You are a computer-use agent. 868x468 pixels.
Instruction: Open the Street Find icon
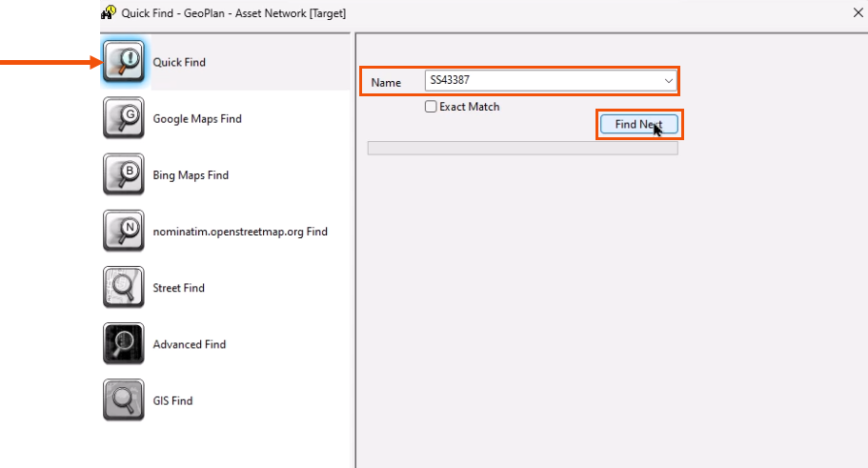124,288
